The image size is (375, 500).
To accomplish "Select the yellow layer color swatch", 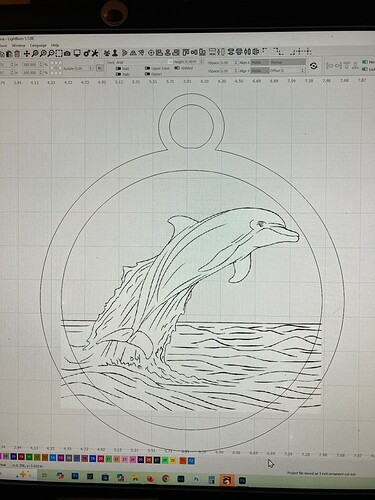I will pyautogui.click(x=173, y=460).
